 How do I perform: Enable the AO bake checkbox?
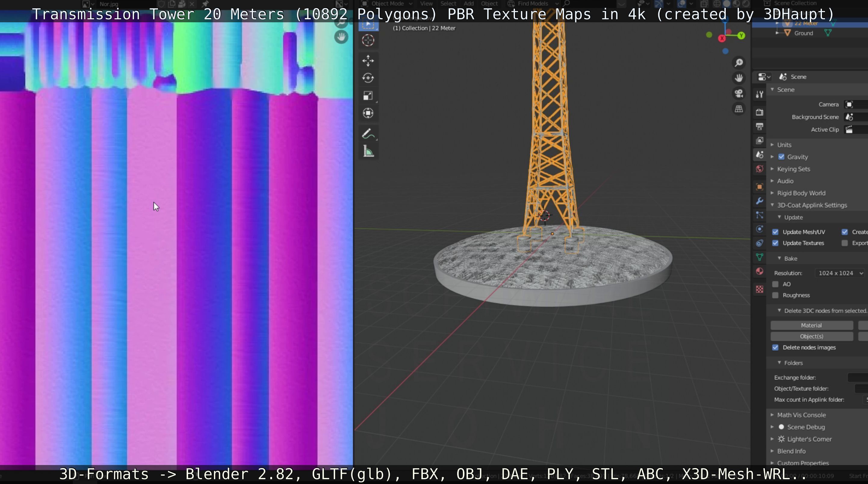click(x=775, y=284)
